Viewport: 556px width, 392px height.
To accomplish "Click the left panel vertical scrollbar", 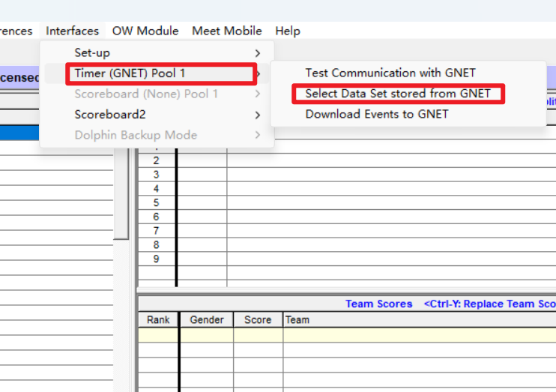I will point(121,195).
